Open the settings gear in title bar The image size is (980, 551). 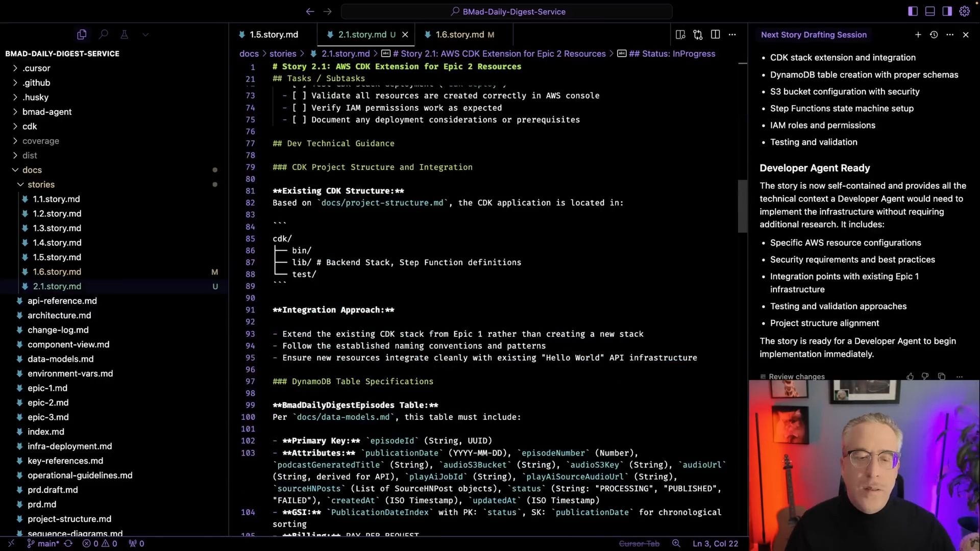click(x=964, y=11)
